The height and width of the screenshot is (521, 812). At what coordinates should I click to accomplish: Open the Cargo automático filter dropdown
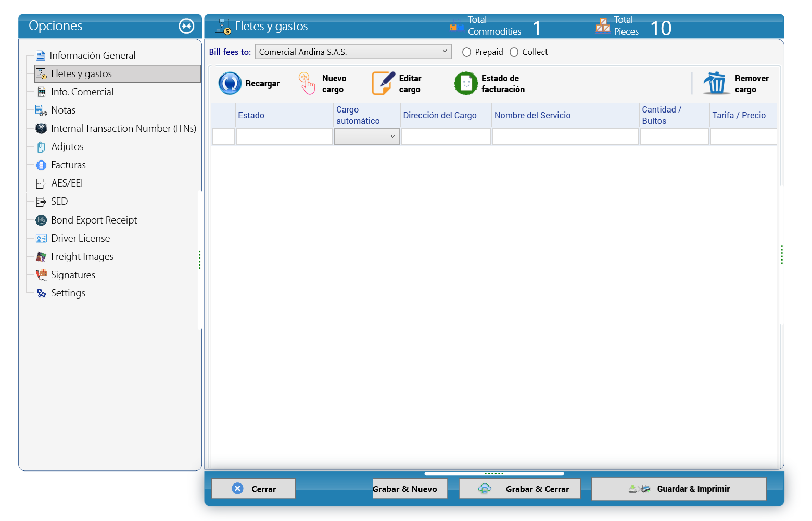(x=366, y=137)
